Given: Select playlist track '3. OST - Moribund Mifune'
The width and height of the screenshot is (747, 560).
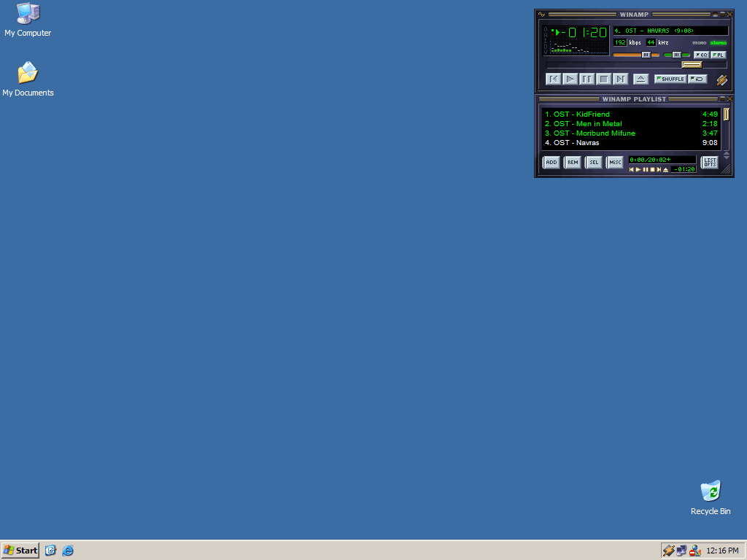Looking at the screenshot, I should 631,133.
